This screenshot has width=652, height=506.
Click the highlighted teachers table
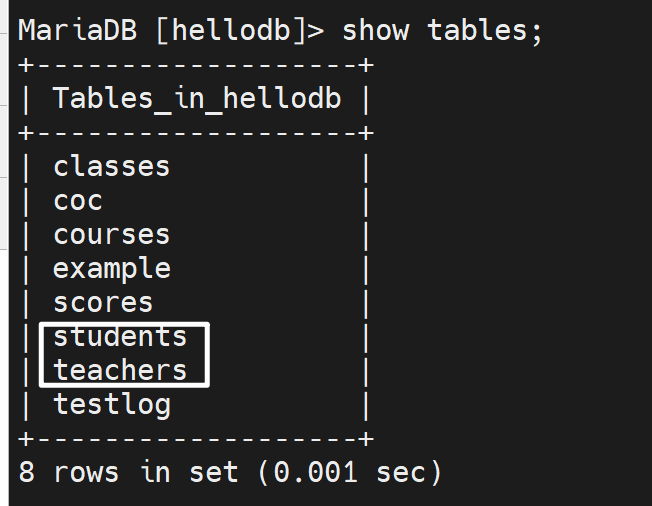pyautogui.click(x=120, y=371)
